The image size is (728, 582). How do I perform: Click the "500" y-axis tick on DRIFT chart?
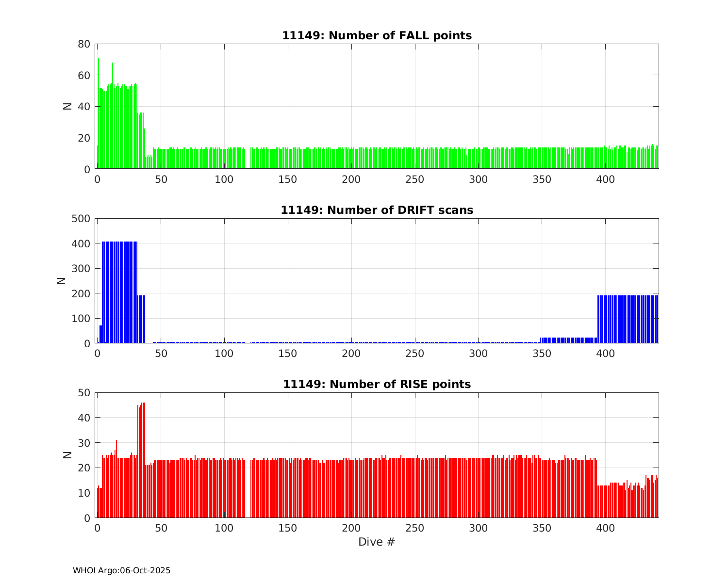[81, 219]
